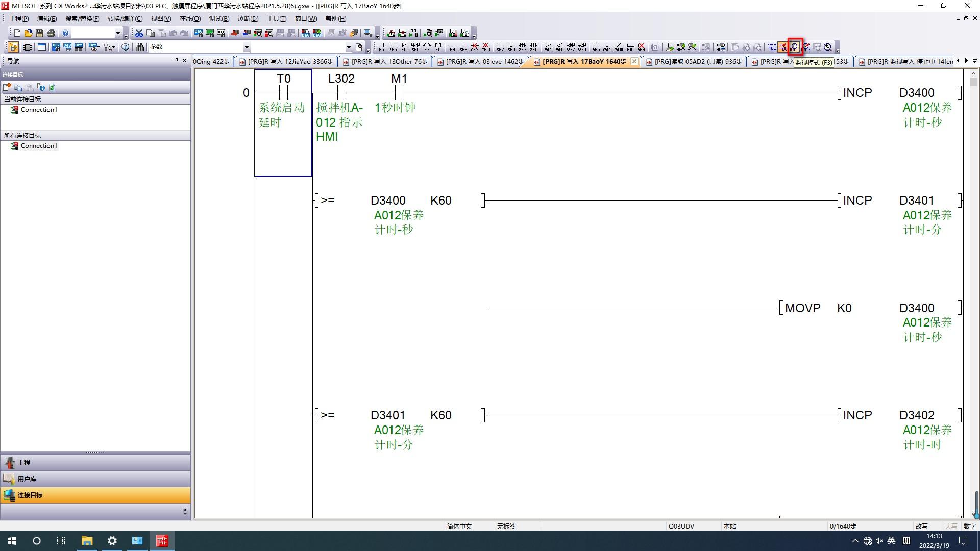The height and width of the screenshot is (551, 980).
Task: Click the Save project icon
Action: 39,33
